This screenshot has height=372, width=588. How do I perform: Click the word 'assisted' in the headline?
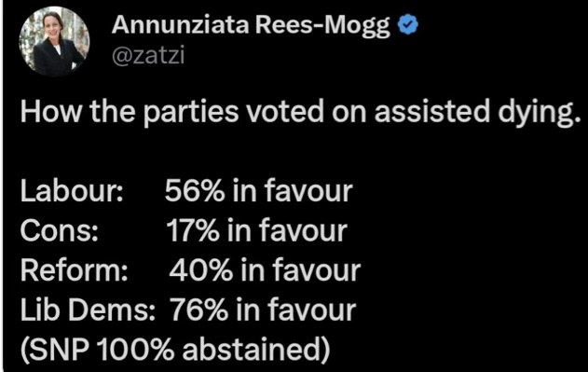pyautogui.click(x=432, y=111)
